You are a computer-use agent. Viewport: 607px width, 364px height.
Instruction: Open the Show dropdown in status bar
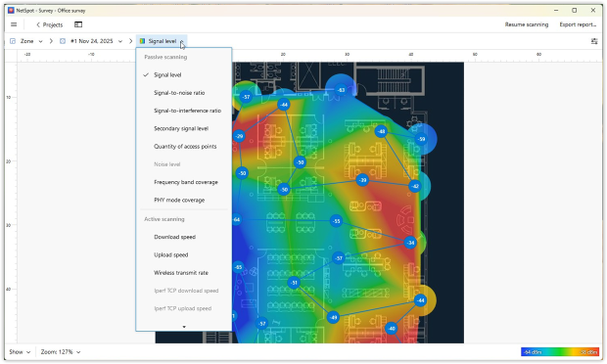point(20,352)
